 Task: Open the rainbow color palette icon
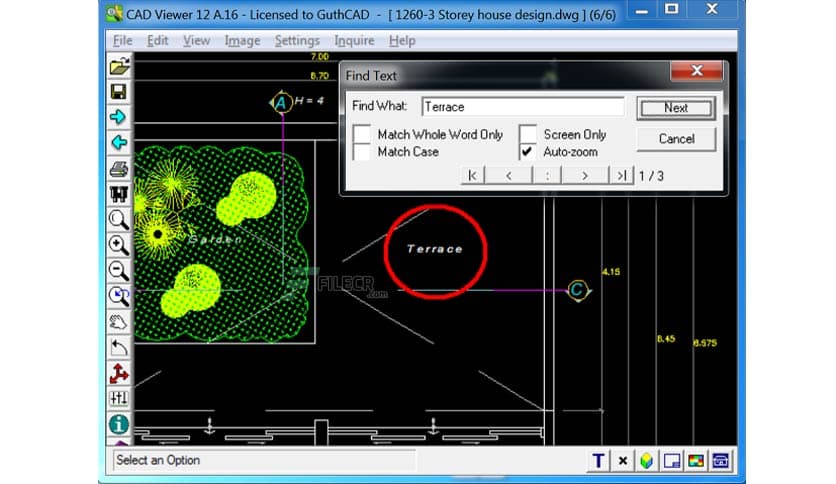click(696, 461)
